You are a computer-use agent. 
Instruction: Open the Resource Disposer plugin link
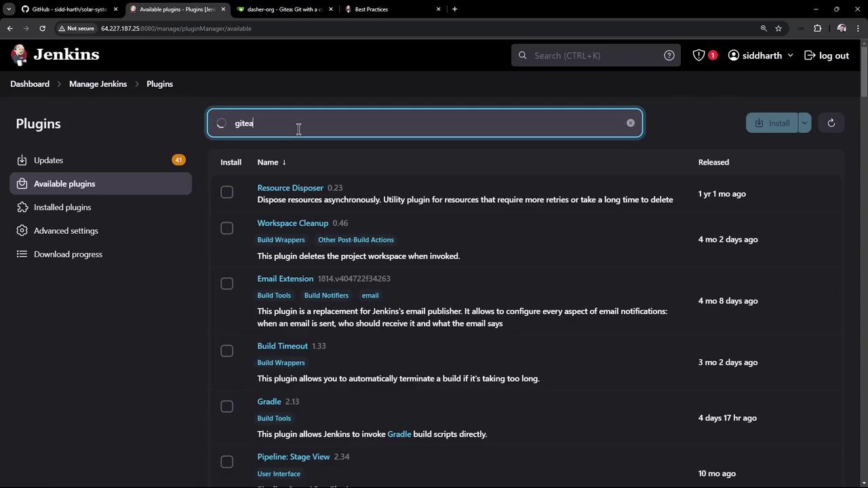click(x=290, y=188)
